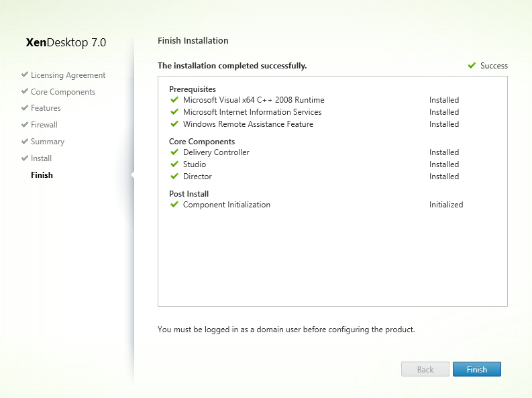Click the Component Initialization checkmark icon
Screen dimensions: 532x398
point(174,205)
